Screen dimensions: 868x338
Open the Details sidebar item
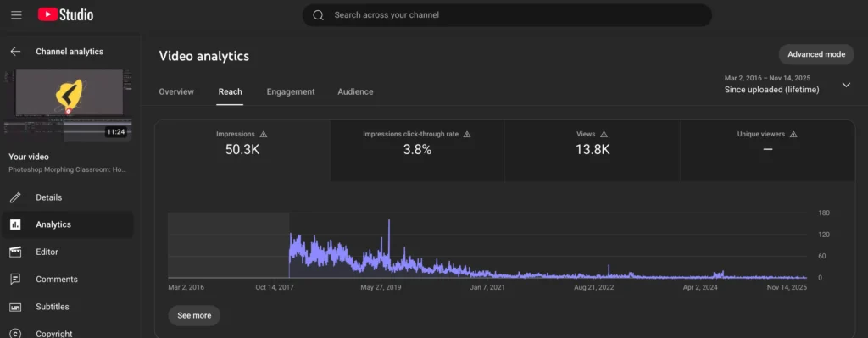tap(68, 197)
